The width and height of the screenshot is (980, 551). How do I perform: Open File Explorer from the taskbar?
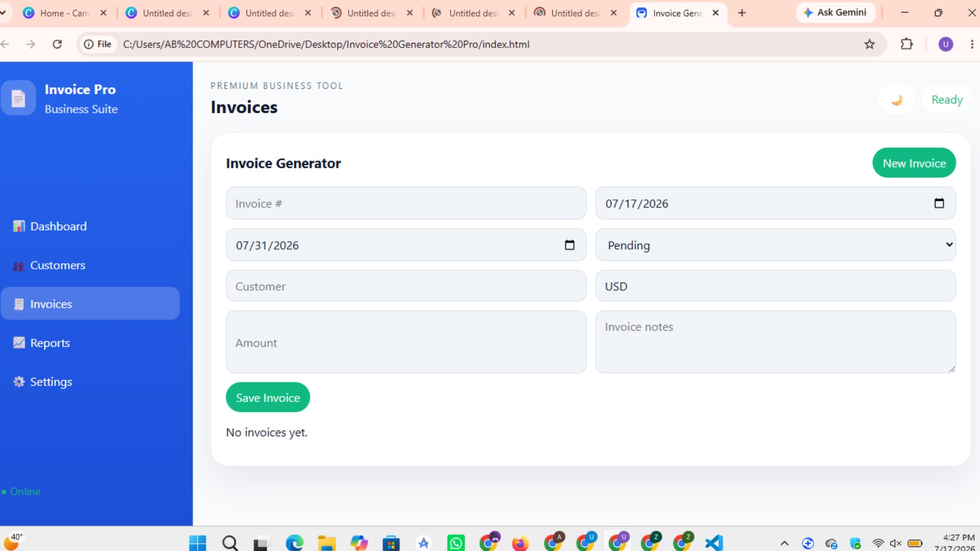[327, 543]
